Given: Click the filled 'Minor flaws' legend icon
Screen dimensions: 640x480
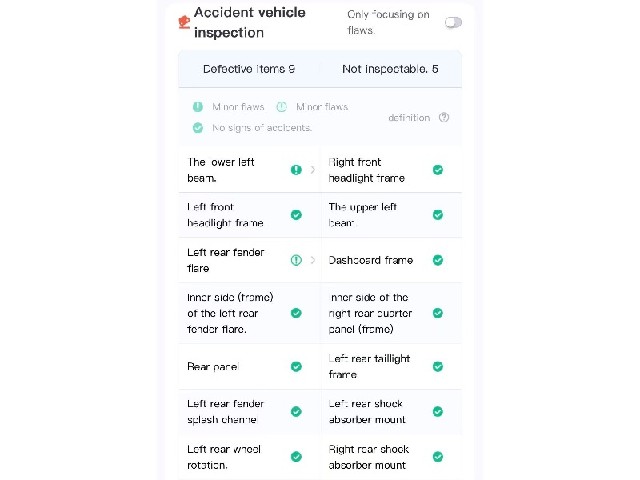Looking at the screenshot, I should pyautogui.click(x=198, y=107).
